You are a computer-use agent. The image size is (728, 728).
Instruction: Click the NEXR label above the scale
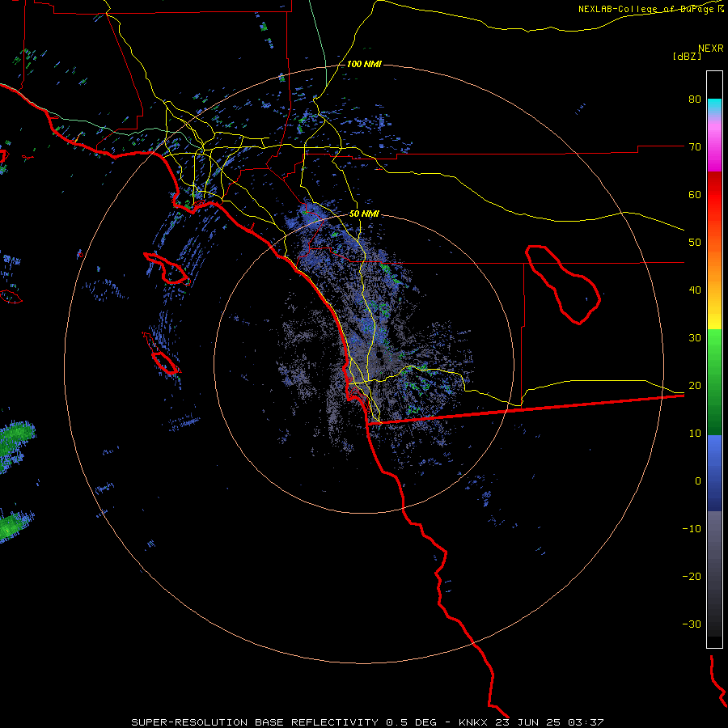[711, 49]
